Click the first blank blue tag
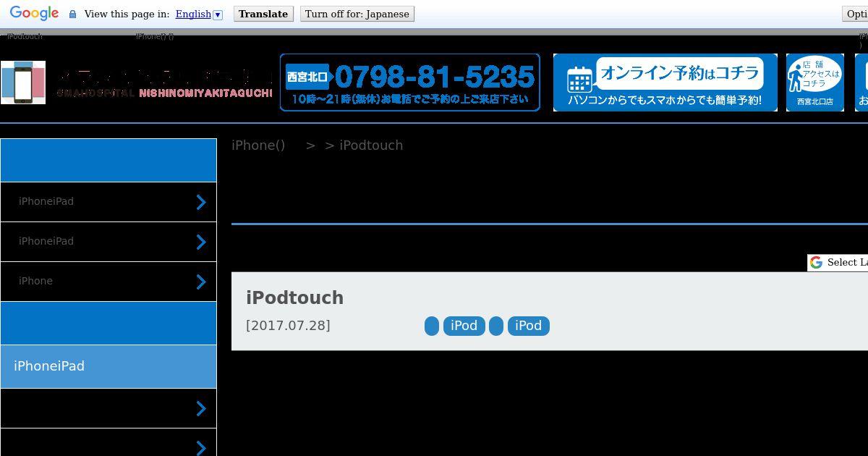The height and width of the screenshot is (456, 868). [x=432, y=326]
